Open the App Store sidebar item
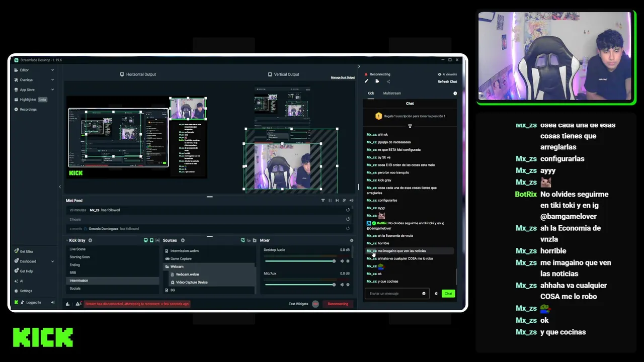 tap(27, 89)
